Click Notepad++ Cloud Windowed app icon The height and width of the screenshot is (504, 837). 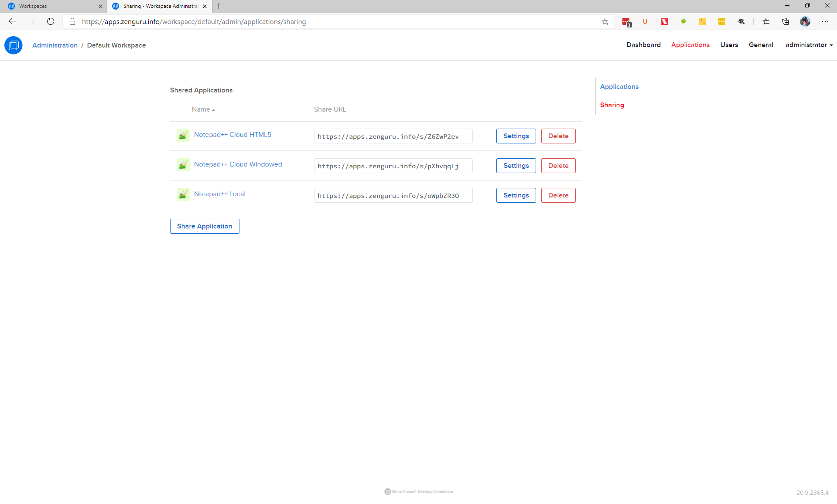click(x=183, y=165)
